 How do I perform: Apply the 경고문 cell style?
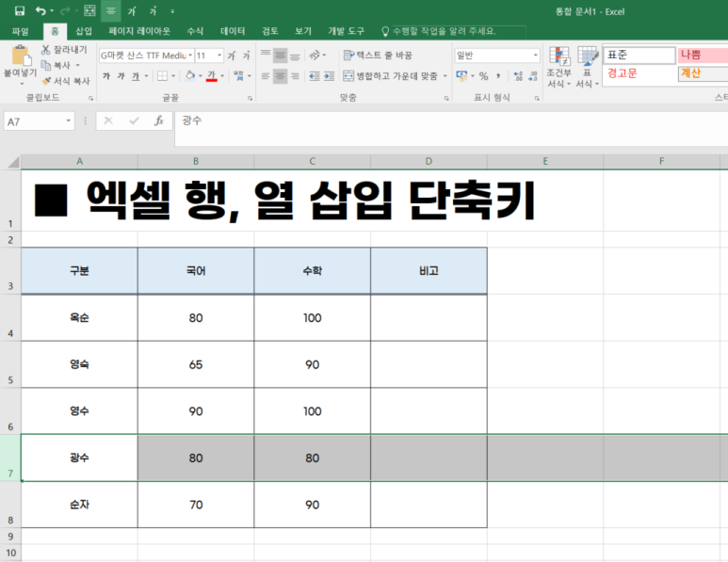click(x=639, y=73)
